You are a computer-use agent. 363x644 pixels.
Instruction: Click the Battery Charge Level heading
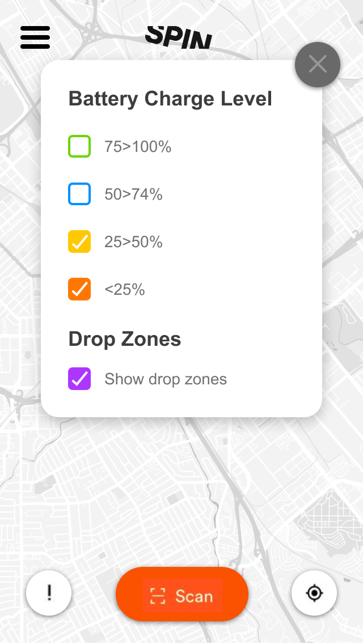coord(170,99)
